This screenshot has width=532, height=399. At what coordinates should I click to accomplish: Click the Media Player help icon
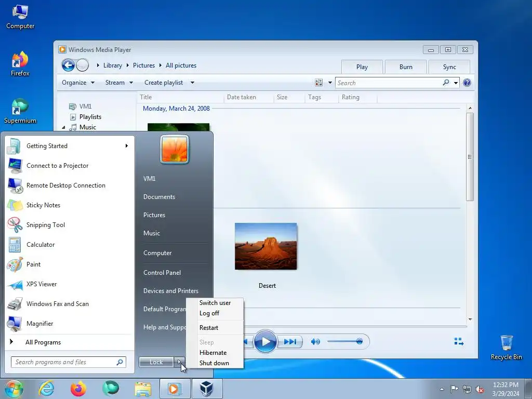coord(467,83)
